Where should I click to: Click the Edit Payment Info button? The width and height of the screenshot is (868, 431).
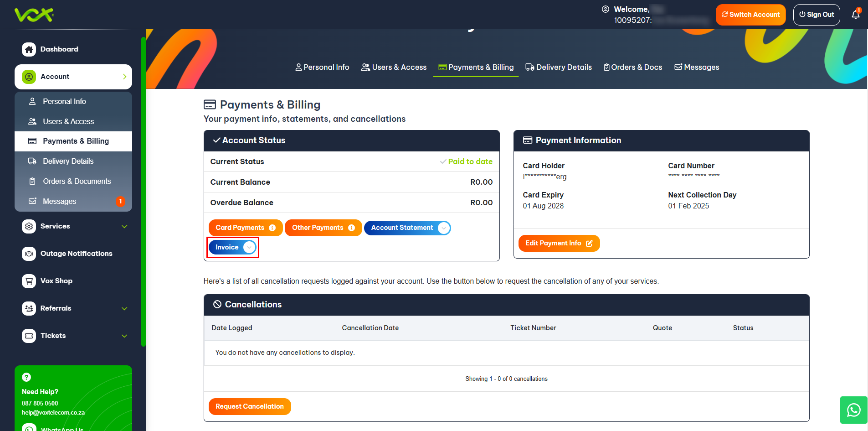click(559, 243)
